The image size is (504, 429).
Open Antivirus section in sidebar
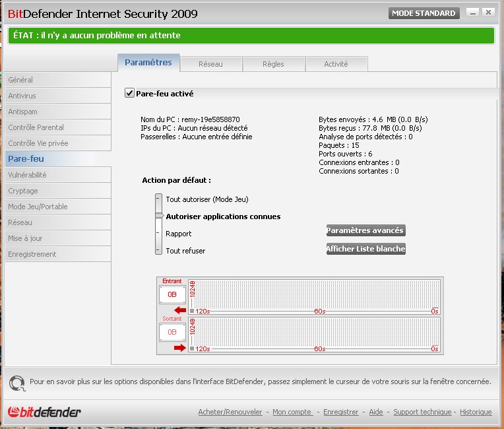pyautogui.click(x=58, y=96)
